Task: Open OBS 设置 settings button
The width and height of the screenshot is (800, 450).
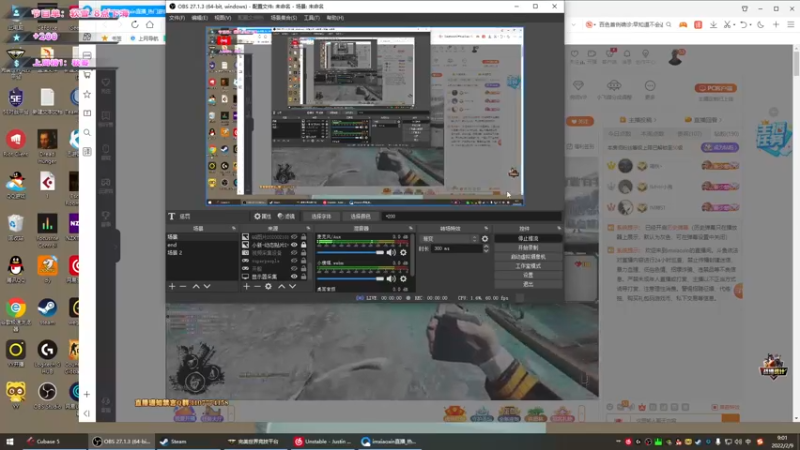Action: pos(528,275)
